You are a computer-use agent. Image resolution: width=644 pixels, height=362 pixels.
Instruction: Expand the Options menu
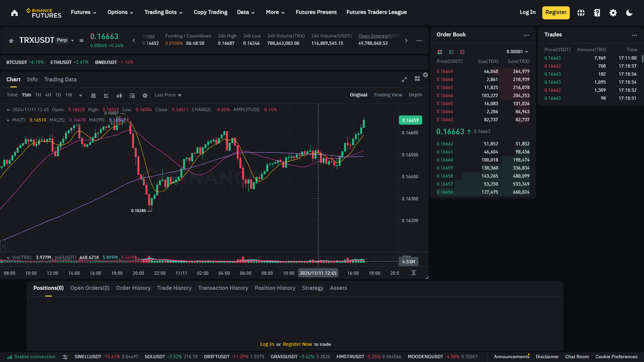click(x=120, y=12)
